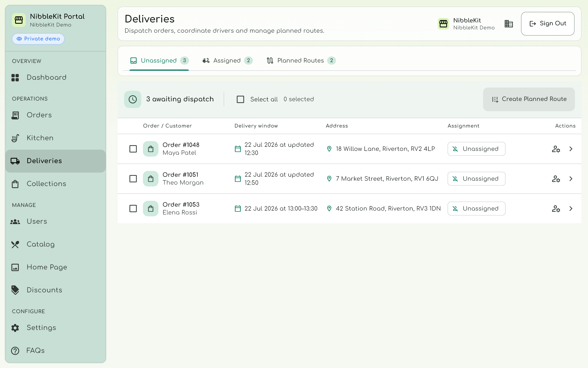Open Discounts in the sidebar
The width and height of the screenshot is (588, 368).
[x=55, y=290]
